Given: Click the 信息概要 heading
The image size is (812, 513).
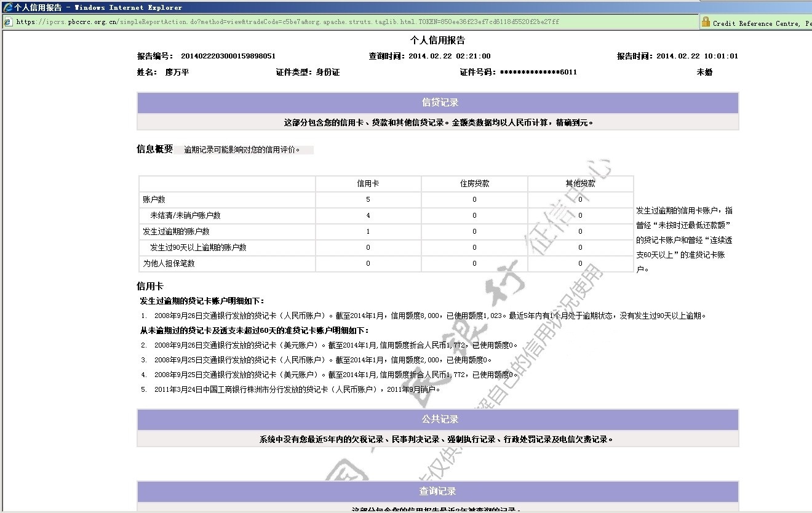Looking at the screenshot, I should pos(155,149).
